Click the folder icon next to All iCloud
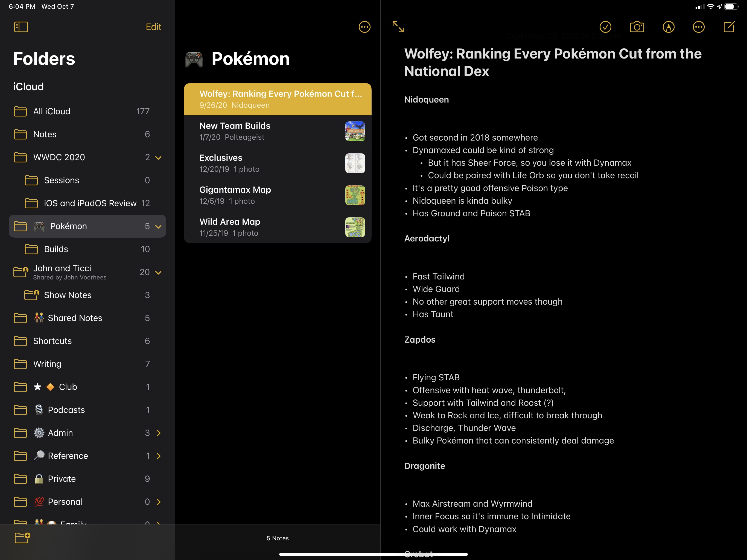 20,112
